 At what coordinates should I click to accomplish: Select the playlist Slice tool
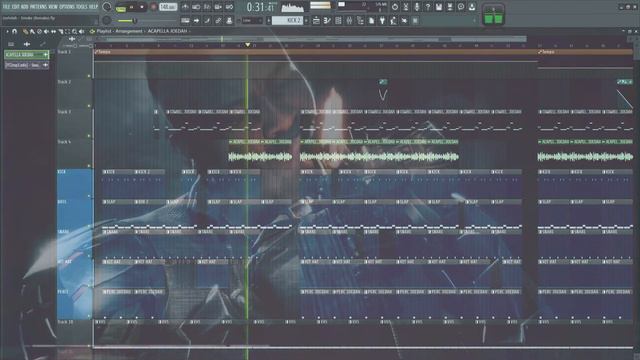point(60,31)
